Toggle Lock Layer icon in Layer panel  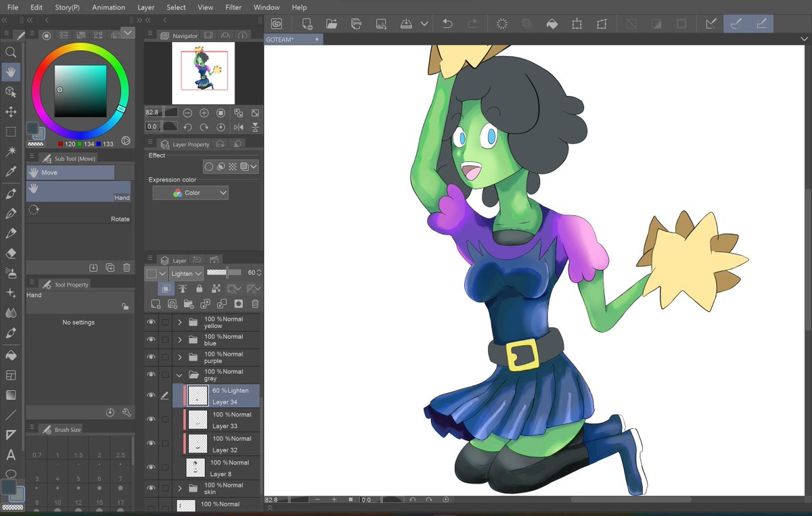200,289
